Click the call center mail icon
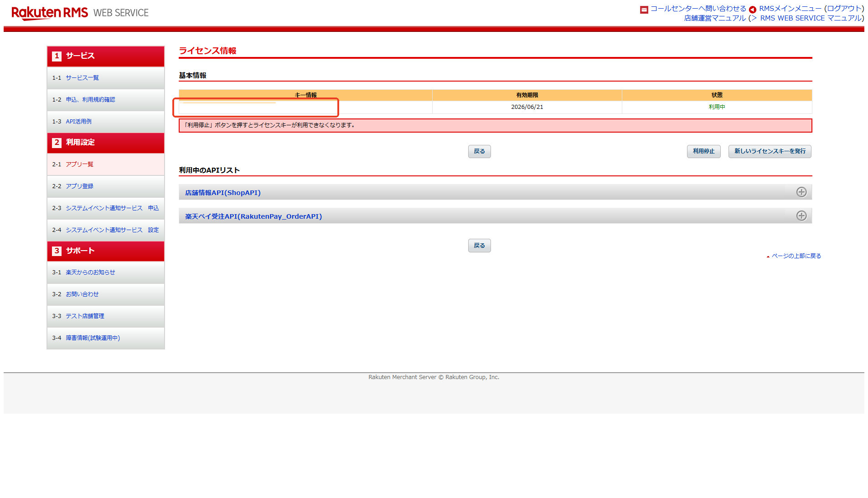This screenshot has width=868, height=498. pos(644,10)
